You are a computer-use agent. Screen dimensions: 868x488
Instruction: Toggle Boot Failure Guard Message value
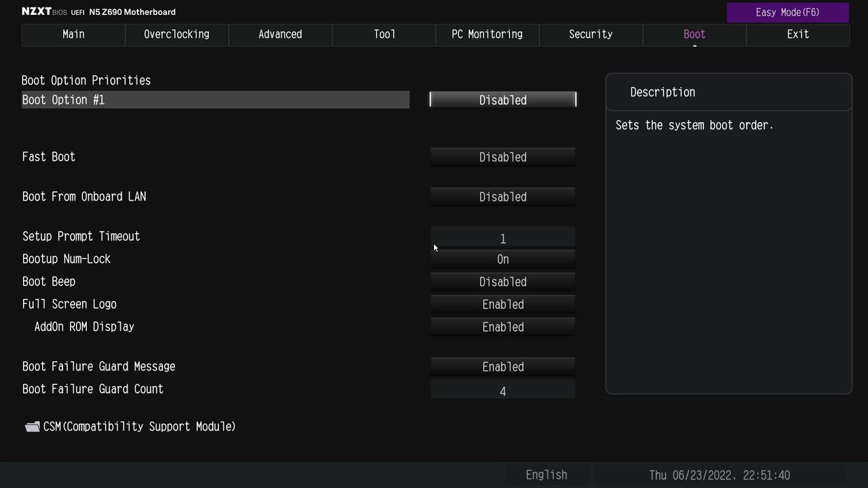tap(503, 367)
